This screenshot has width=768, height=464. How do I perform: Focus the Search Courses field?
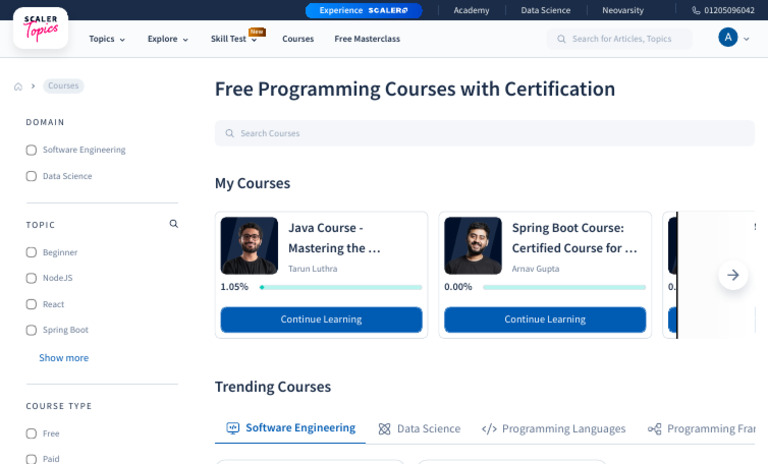(484, 133)
